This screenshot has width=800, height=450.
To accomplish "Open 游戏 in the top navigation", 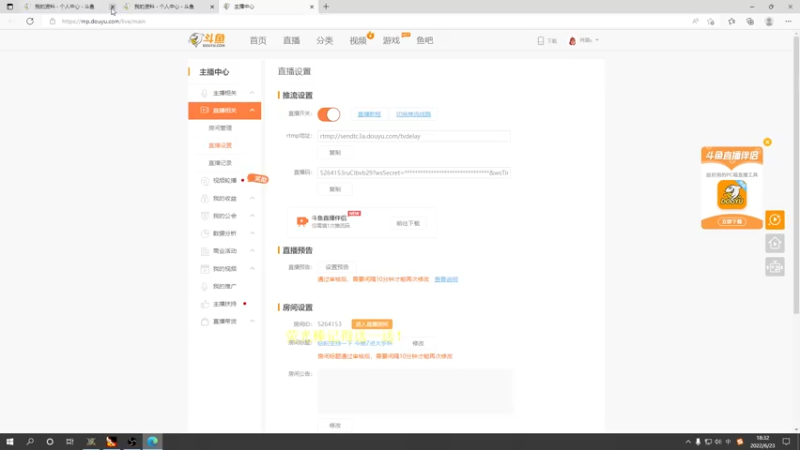I will pos(391,40).
